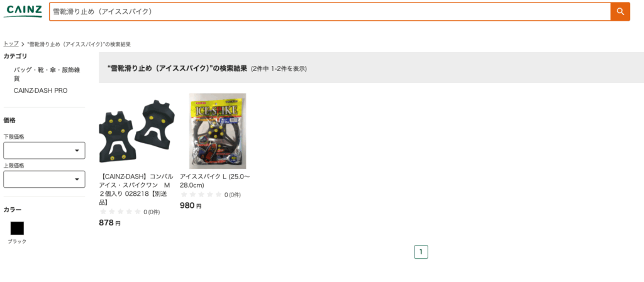Expand the 下限価格 dropdown
644x282 pixels.
click(45, 151)
